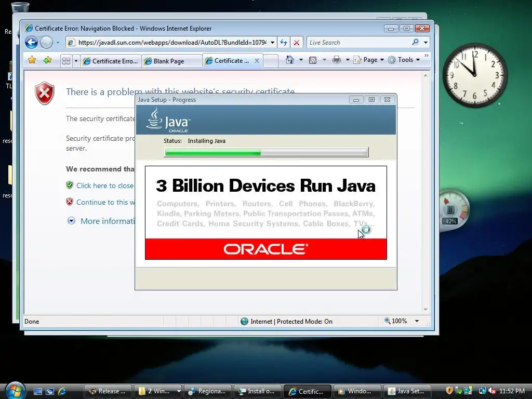Click the Java Setup close button
The height and width of the screenshot is (399, 532).
(x=387, y=100)
